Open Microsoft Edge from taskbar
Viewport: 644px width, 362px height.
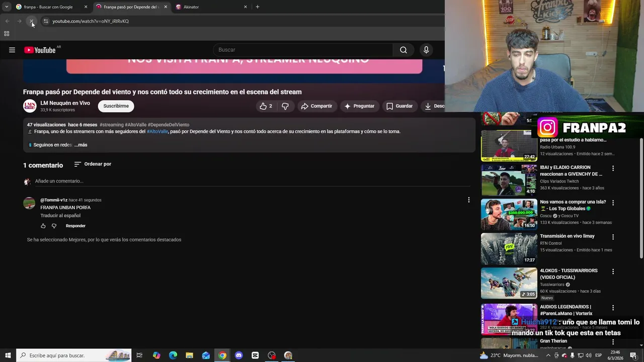[173, 355]
